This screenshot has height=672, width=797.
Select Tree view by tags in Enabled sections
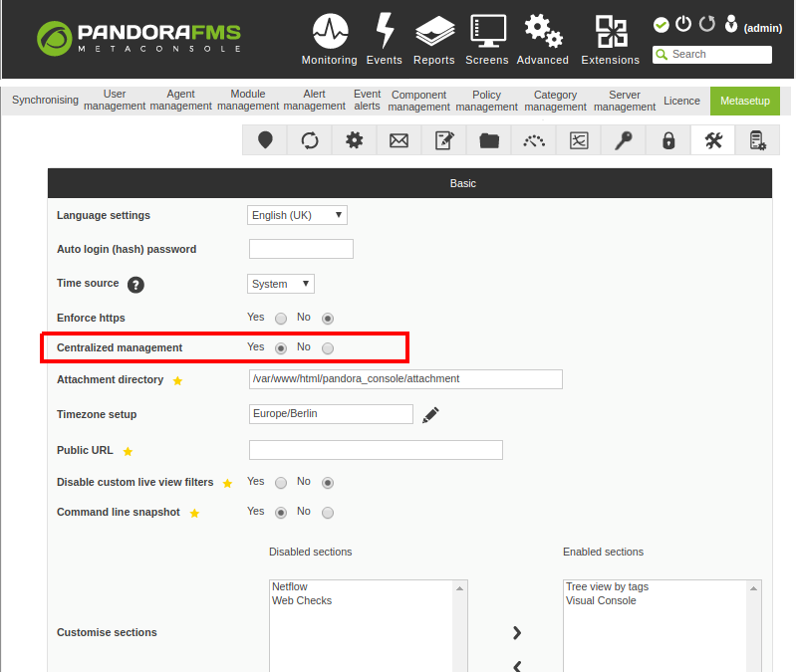pos(607,586)
